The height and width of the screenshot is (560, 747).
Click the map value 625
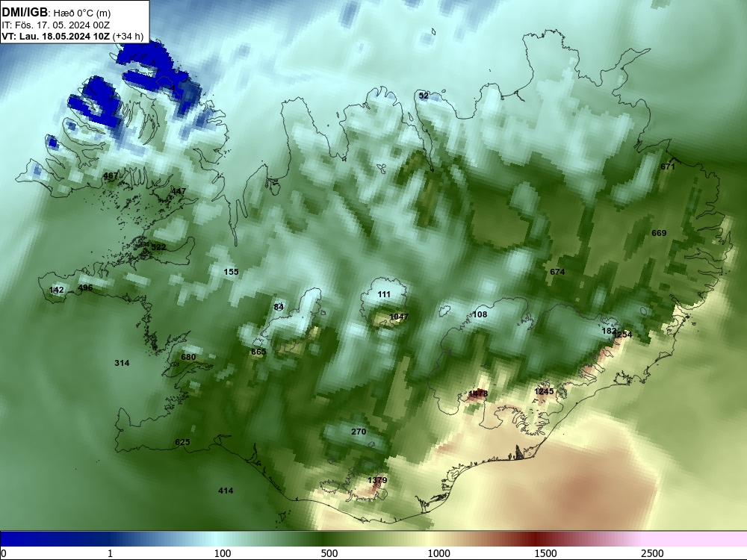point(182,442)
